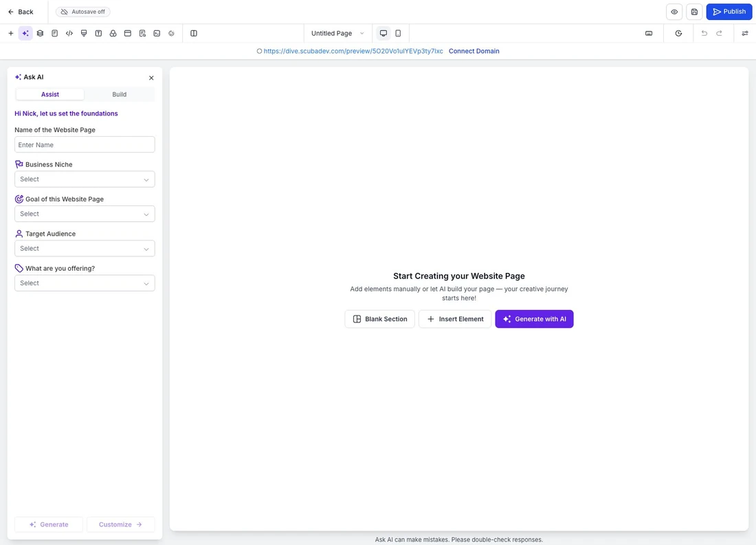
Task: Click the save disk icon
Action: tap(694, 12)
